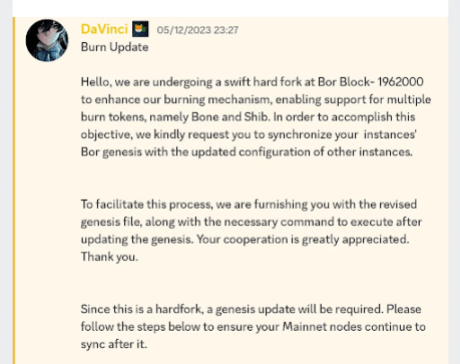Click the 05/12/2023 23:27 timestamp
The height and width of the screenshot is (364, 460).
pos(197,30)
